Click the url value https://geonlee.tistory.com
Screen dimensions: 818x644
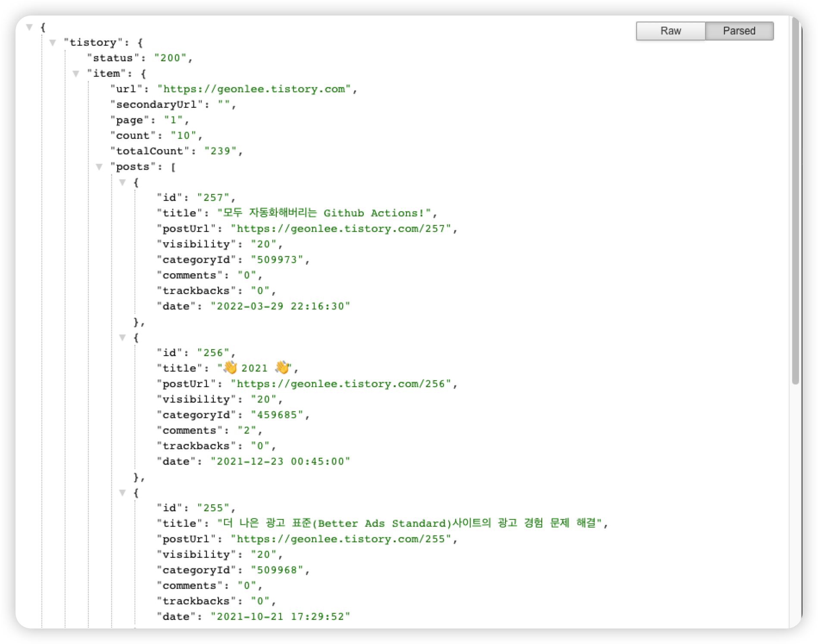coord(254,89)
